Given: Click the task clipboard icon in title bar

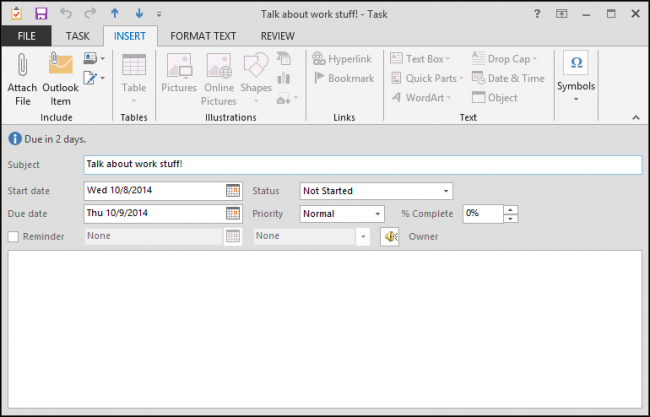Looking at the screenshot, I should (x=16, y=14).
